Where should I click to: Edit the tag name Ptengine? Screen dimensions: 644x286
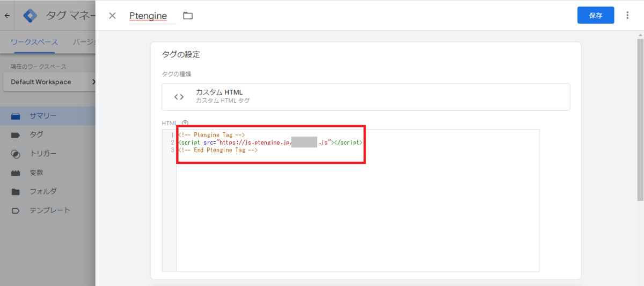(152, 16)
